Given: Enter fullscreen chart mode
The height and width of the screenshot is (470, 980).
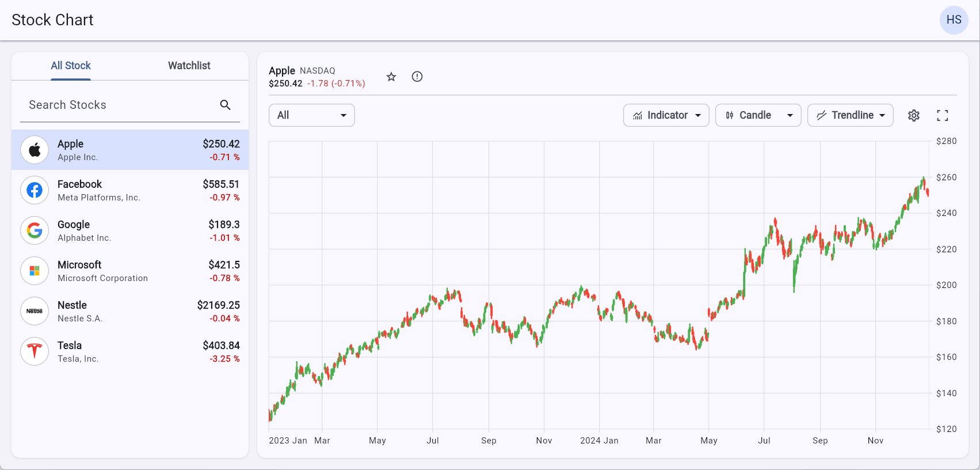Looking at the screenshot, I should point(942,115).
